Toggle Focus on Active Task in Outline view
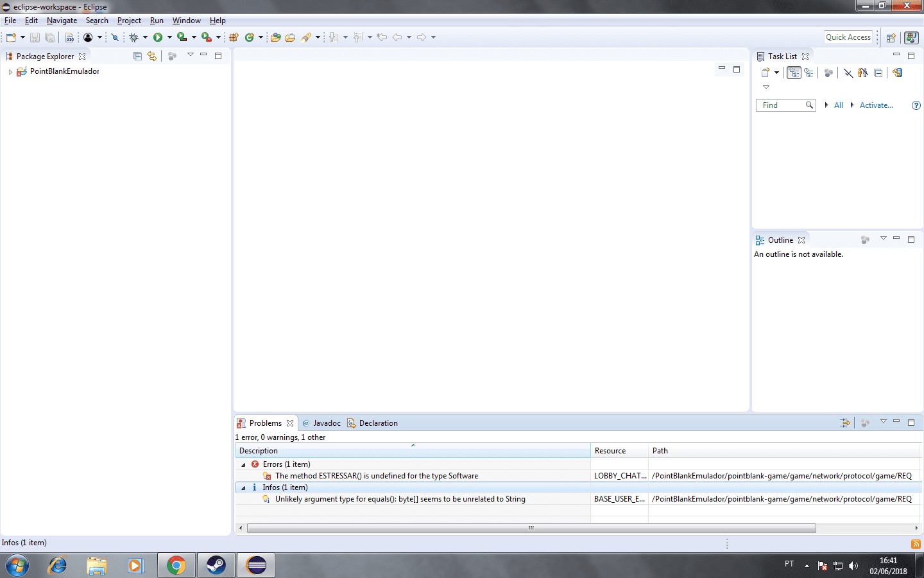The width and height of the screenshot is (924, 578). pyautogui.click(x=865, y=240)
